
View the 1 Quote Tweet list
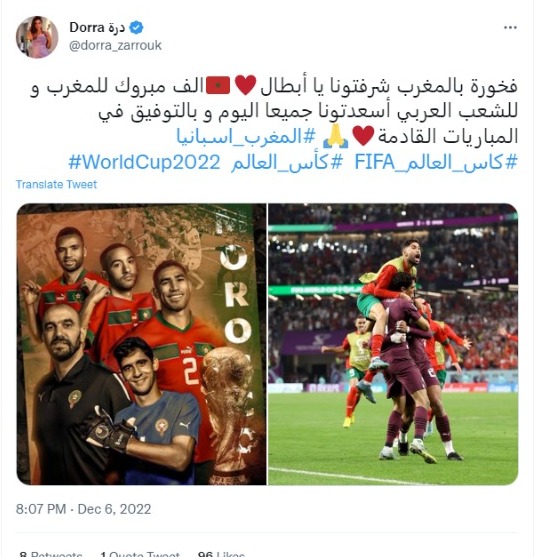click(x=140, y=554)
